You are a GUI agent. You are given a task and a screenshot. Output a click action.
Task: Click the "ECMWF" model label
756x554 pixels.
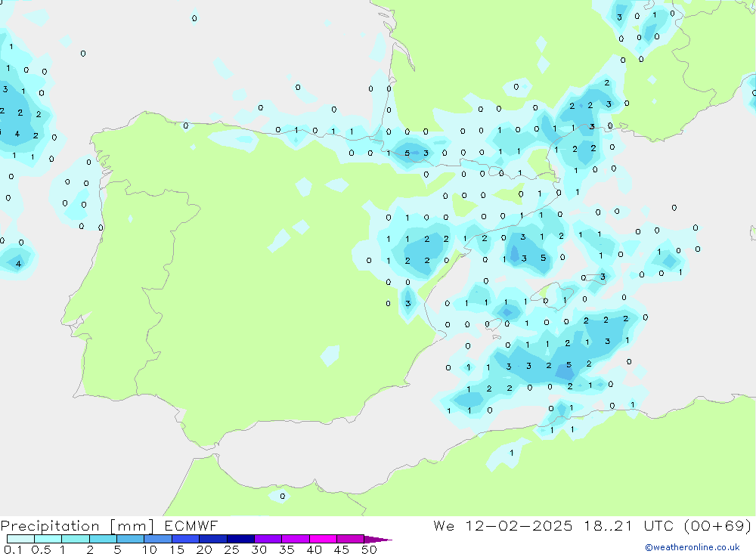click(191, 526)
